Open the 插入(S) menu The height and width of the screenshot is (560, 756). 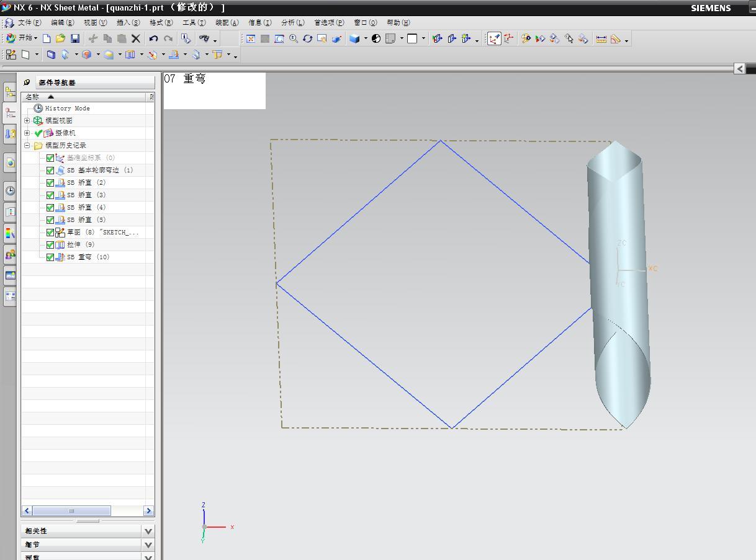[x=128, y=22]
